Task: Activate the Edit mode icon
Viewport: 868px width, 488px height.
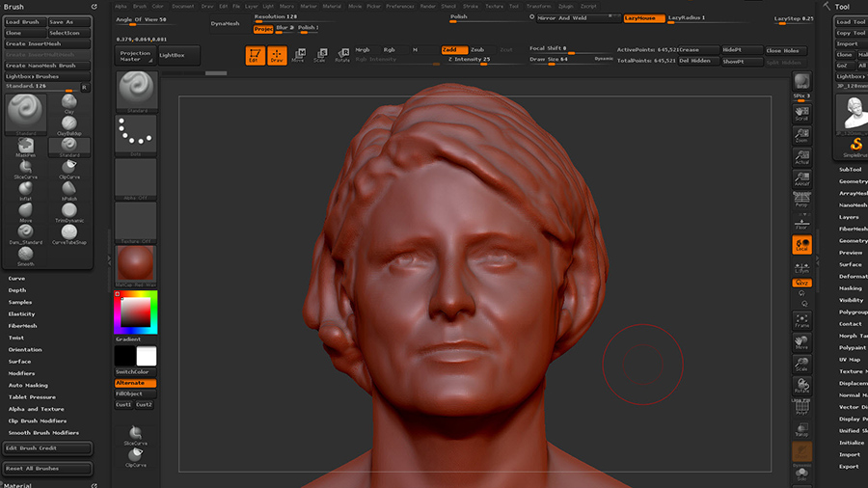Action: pos(255,55)
